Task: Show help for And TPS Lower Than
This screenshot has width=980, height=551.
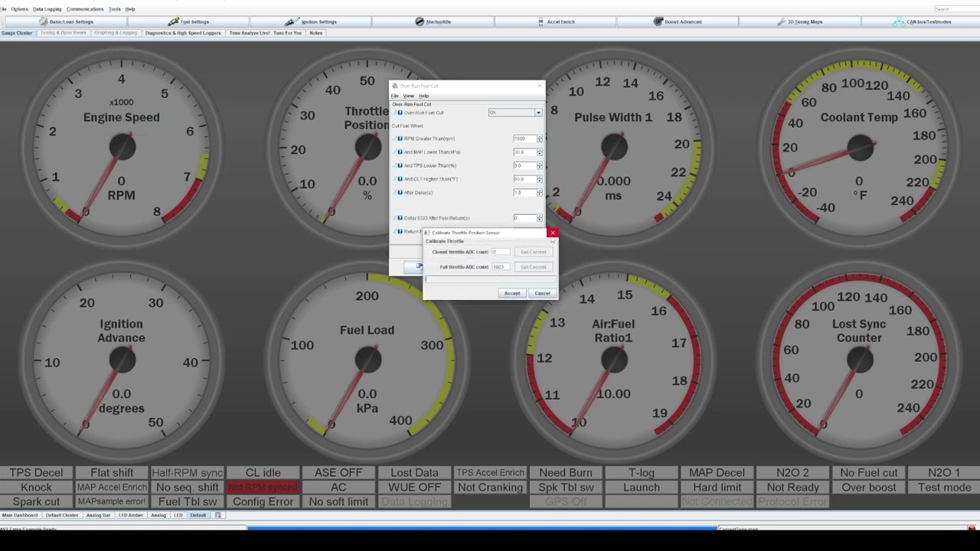Action: (400, 165)
